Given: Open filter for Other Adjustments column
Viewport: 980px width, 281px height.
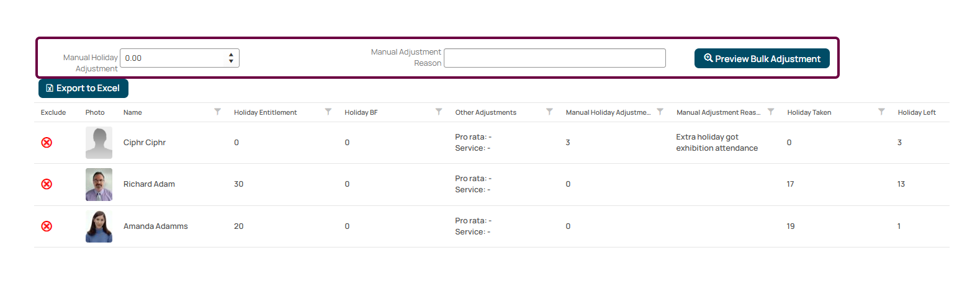Looking at the screenshot, I should point(549,112).
